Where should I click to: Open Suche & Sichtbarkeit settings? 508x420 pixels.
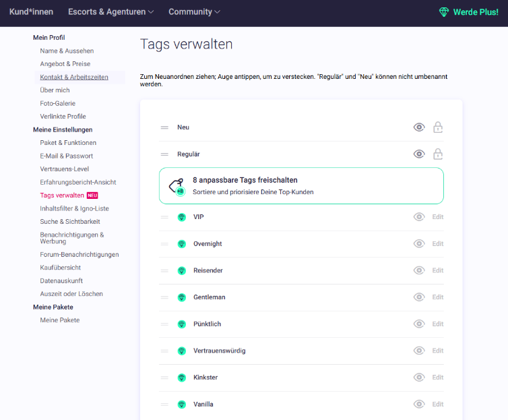point(70,222)
